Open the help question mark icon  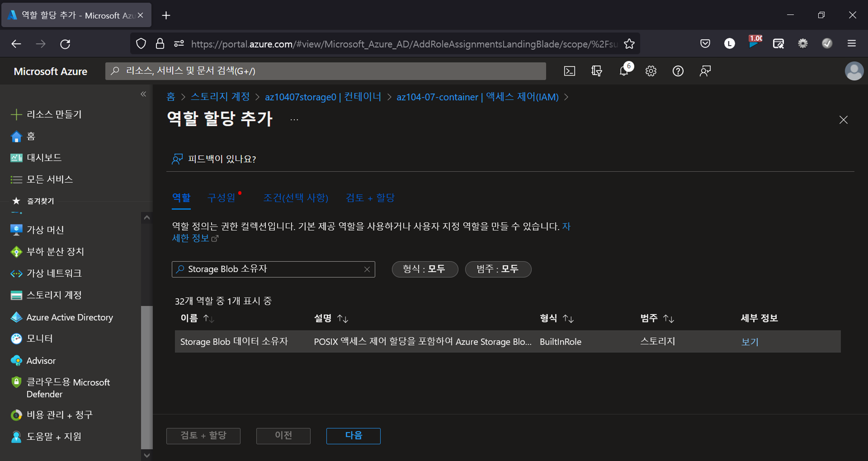[678, 71]
